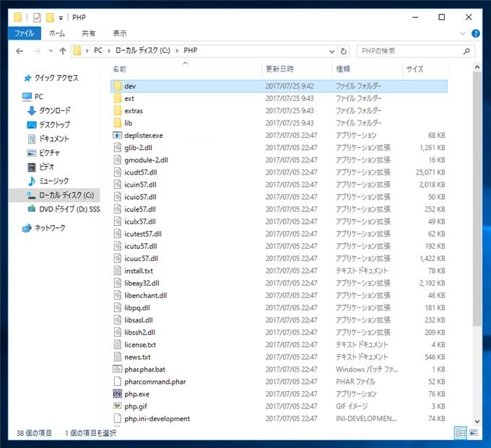Open the quick access toolbar customize dropdown
The image size is (491, 448).
tap(61, 18)
